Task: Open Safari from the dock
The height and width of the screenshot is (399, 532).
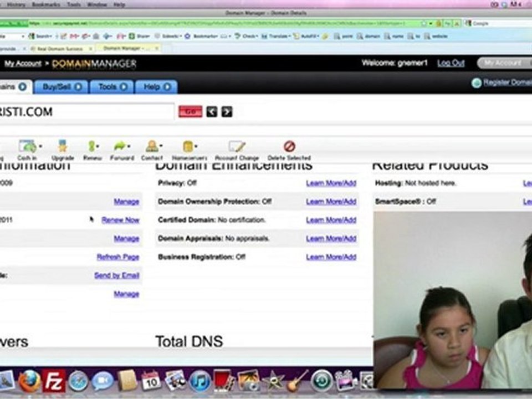Action: pyautogui.click(x=78, y=381)
